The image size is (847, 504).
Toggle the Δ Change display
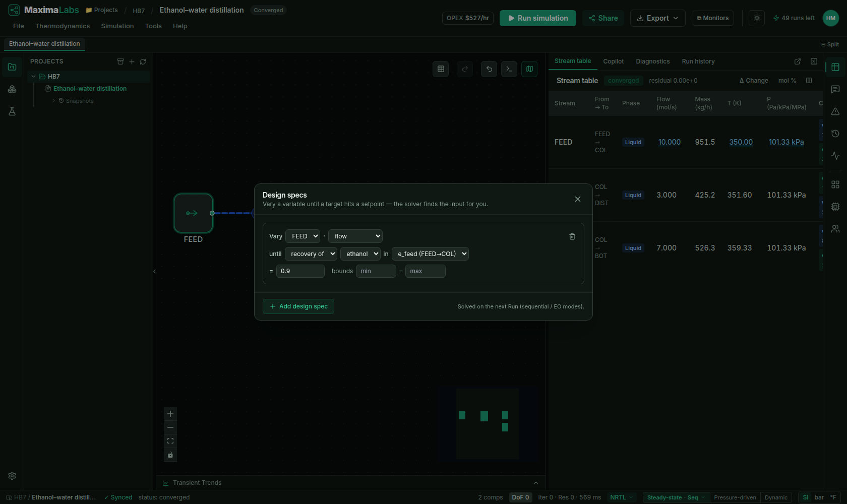[x=754, y=81]
